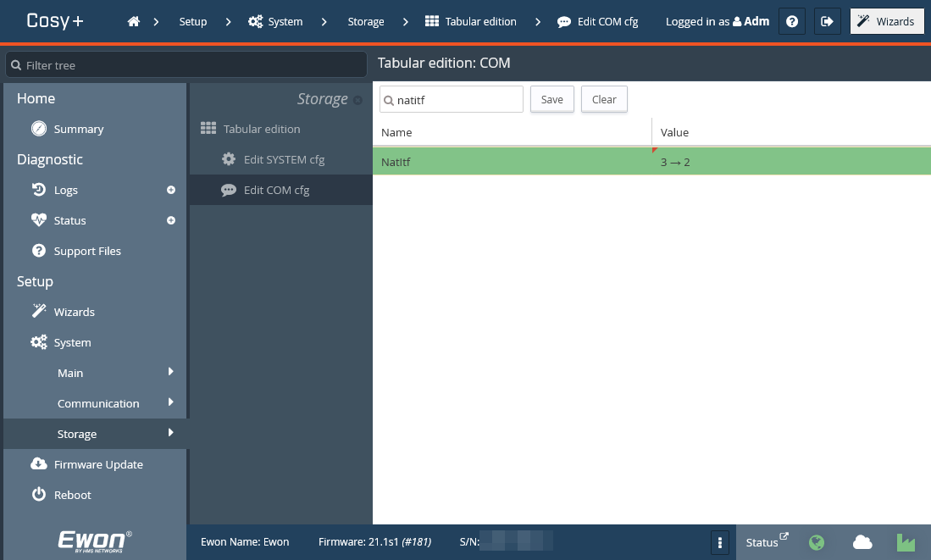Focus the Filter tree search field

[186, 64]
